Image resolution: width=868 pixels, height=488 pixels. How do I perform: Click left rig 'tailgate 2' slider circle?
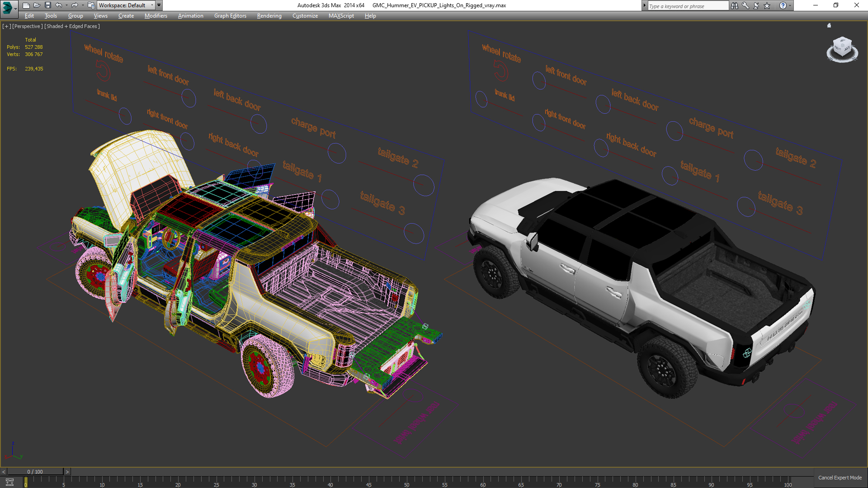(x=424, y=185)
